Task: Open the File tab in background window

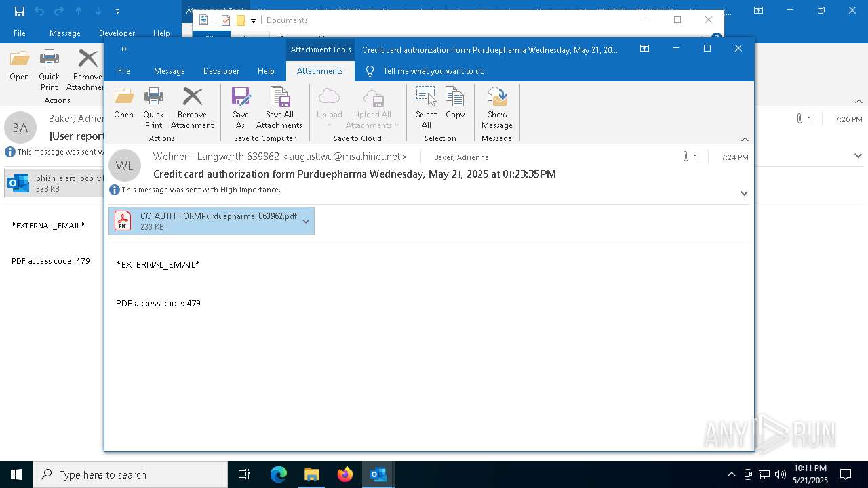Action: 20,33
